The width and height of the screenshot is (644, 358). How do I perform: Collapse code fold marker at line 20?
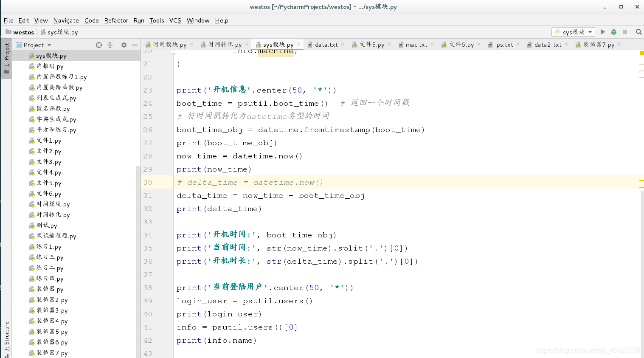point(173,51)
